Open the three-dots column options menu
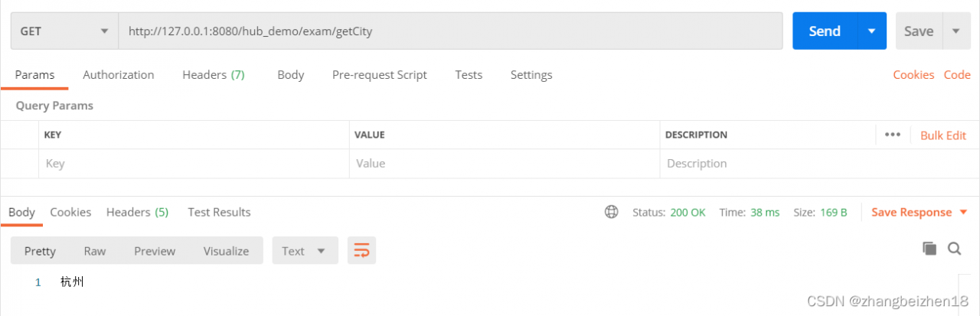 pyautogui.click(x=892, y=135)
